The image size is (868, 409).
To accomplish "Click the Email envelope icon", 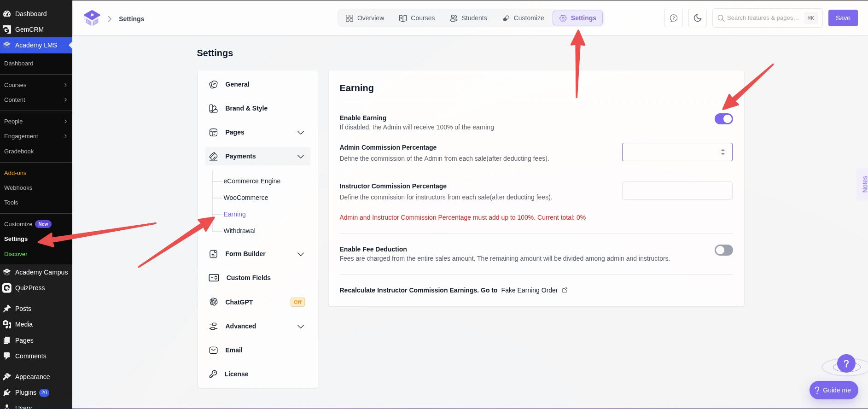I will (214, 350).
